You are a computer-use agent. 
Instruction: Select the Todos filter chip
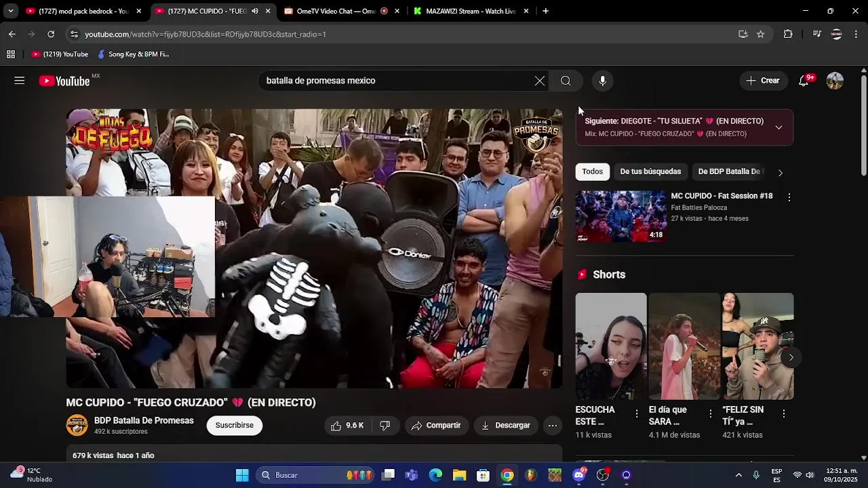pyautogui.click(x=592, y=171)
